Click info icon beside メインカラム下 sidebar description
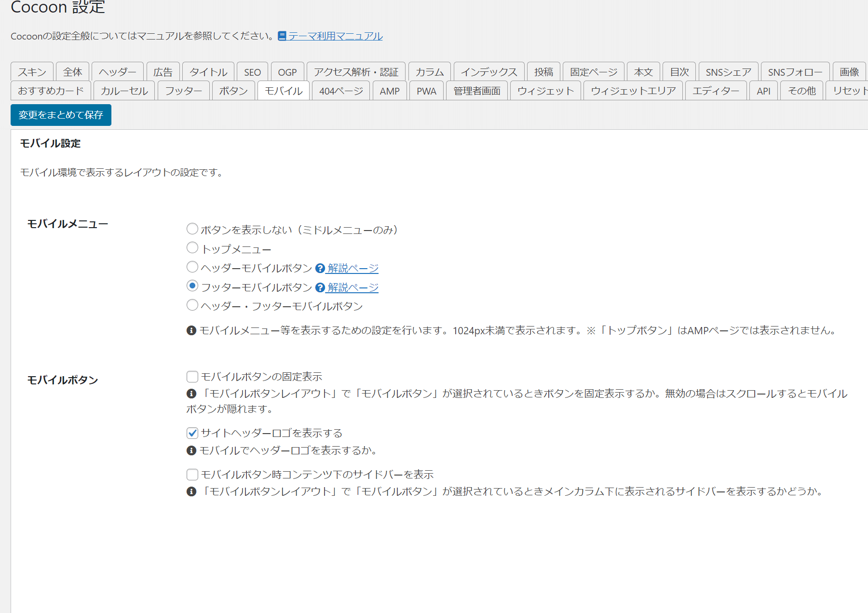 pyautogui.click(x=191, y=491)
